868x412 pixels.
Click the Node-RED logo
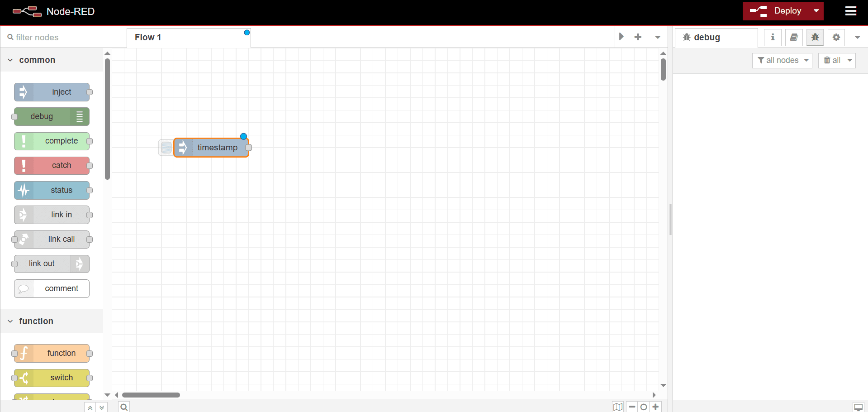pyautogui.click(x=53, y=11)
